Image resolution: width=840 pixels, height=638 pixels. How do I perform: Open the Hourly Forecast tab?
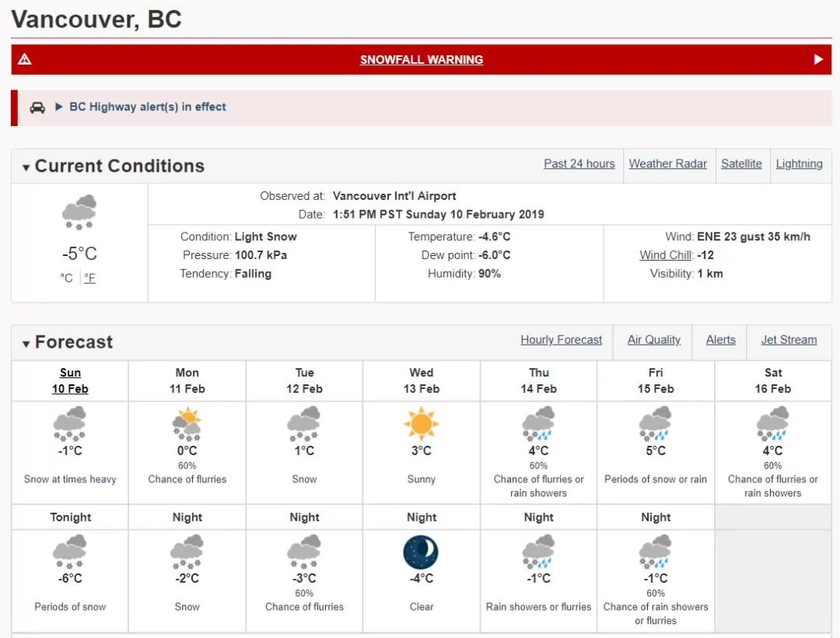561,340
